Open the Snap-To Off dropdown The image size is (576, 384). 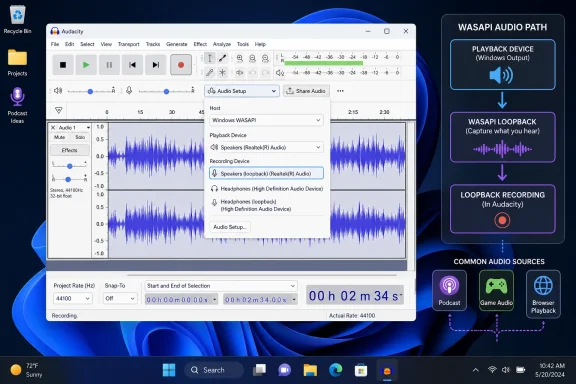coord(120,298)
